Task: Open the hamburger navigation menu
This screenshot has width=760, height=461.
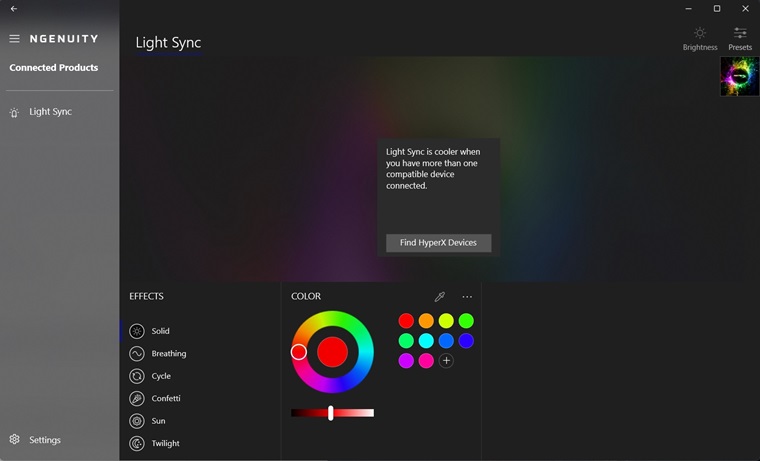Action: [15, 39]
